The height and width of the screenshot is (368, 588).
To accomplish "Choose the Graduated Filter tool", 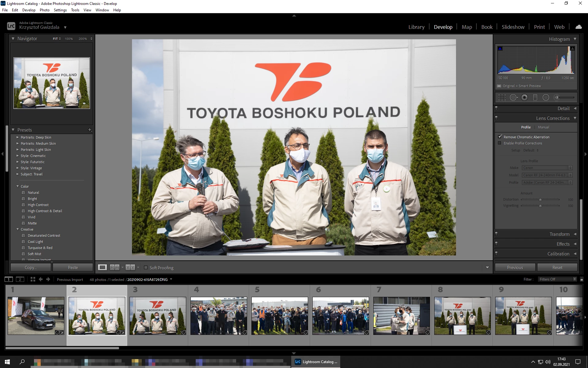I will click(535, 98).
